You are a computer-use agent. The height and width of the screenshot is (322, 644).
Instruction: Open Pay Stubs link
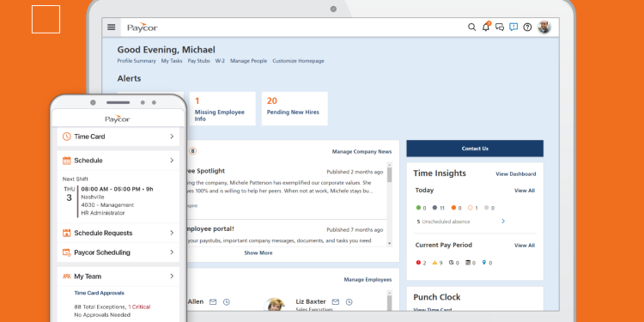[x=199, y=61]
